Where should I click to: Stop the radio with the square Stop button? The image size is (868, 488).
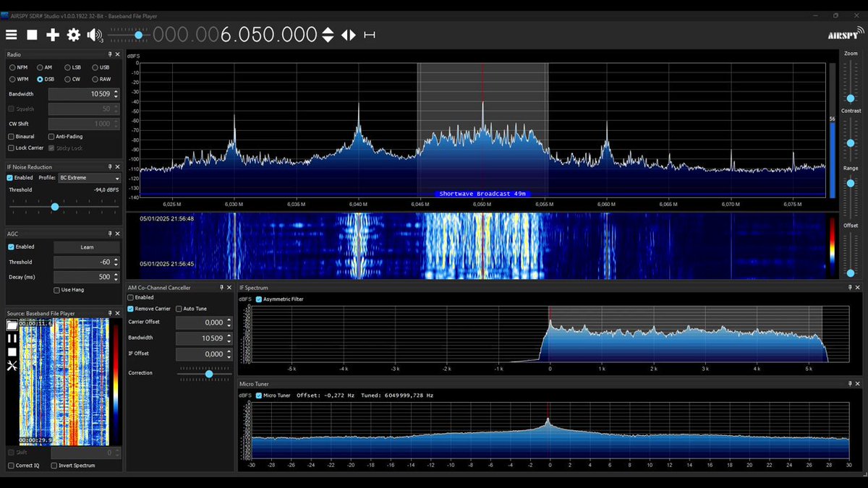(32, 34)
